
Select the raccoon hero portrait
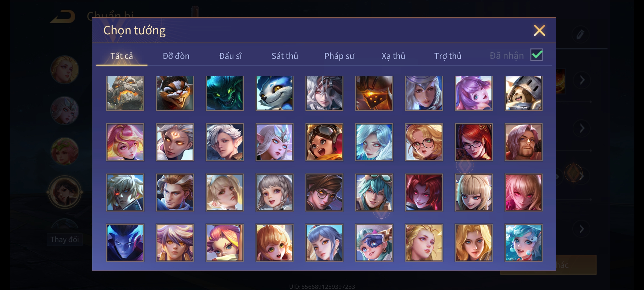175,93
